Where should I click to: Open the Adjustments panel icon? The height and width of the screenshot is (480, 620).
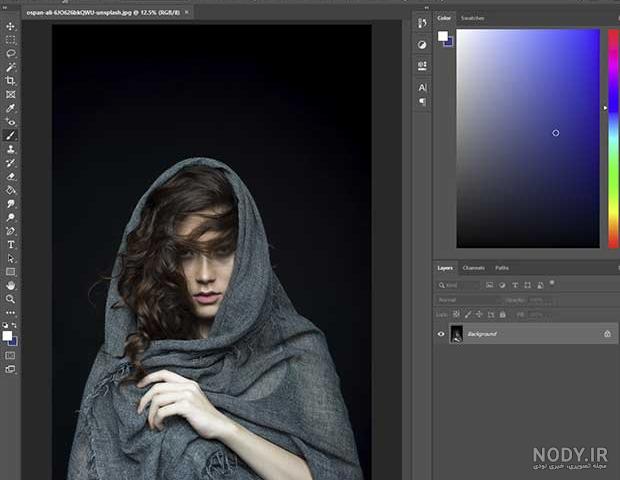(422, 45)
